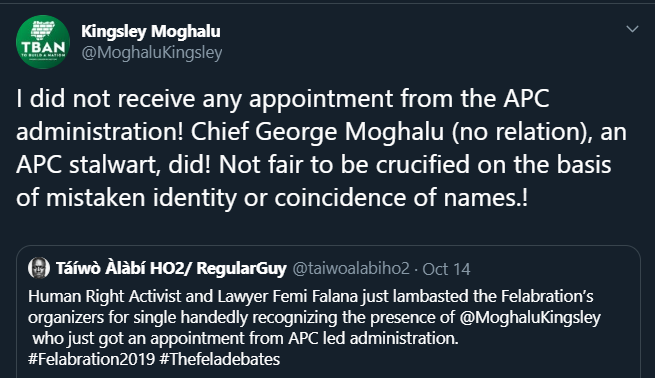The width and height of the screenshot is (655, 378).
Task: Click the @MoghaluKingsley mention in quoted tweet
Action: (x=530, y=317)
